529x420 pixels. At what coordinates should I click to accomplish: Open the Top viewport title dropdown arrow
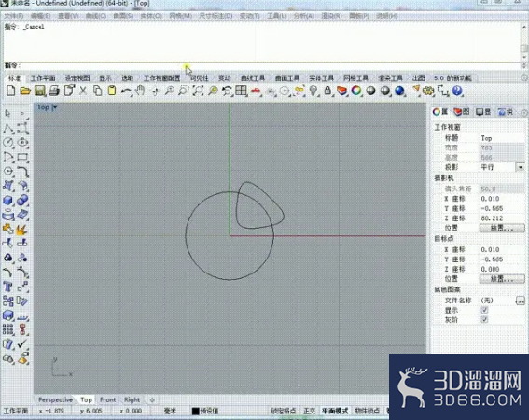coord(55,107)
